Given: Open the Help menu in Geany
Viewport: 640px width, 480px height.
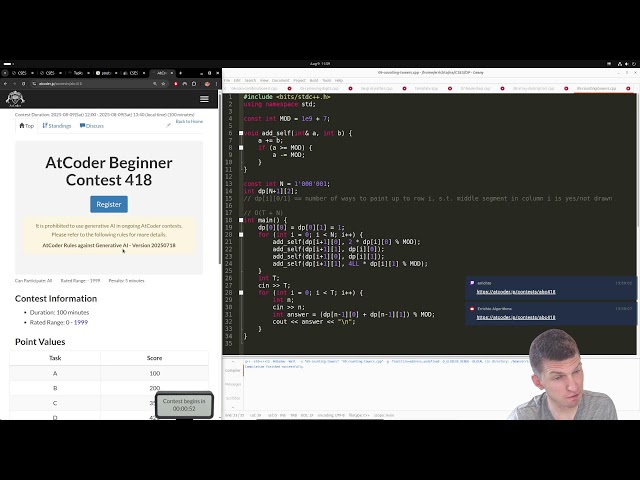Looking at the screenshot, I should (x=339, y=80).
